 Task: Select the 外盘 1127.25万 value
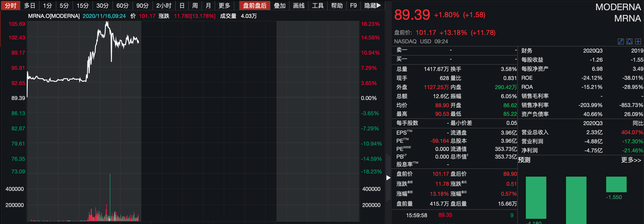(x=436, y=87)
